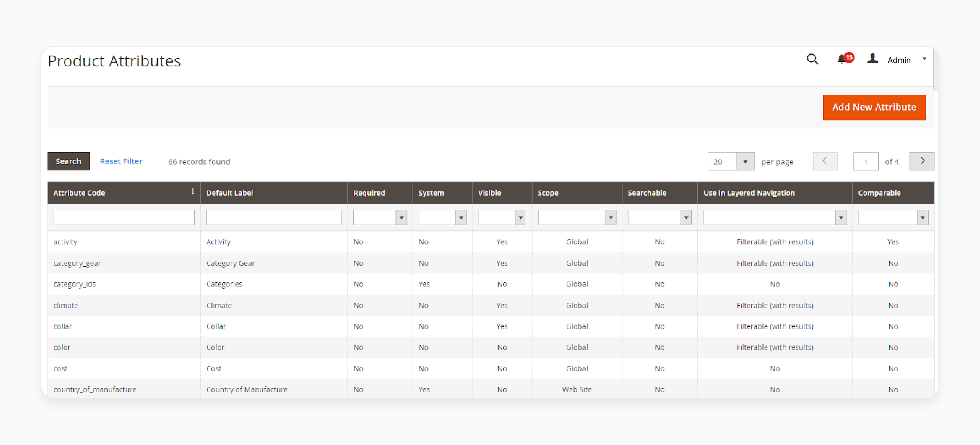The image size is (980, 445).
Task: Open the System filter dropdown
Action: pos(442,217)
